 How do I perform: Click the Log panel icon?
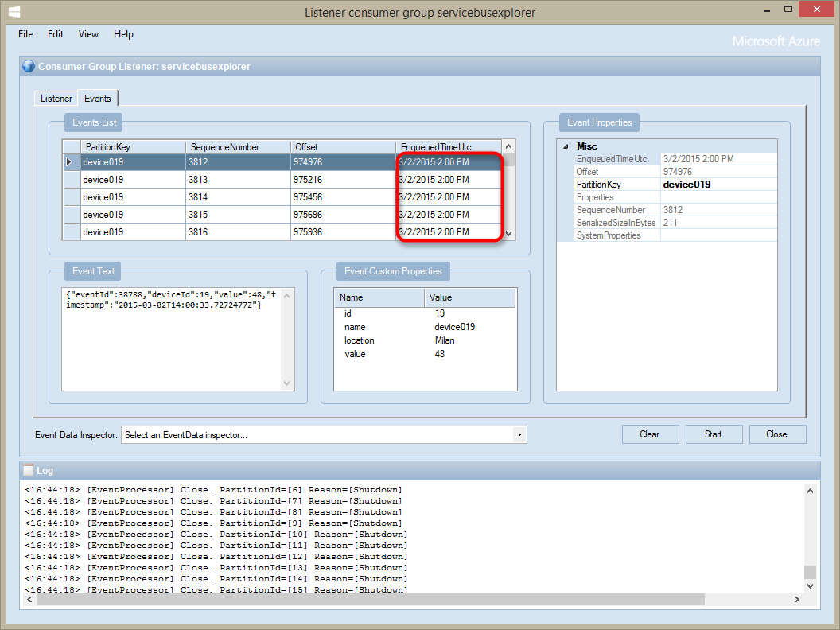tap(29, 470)
